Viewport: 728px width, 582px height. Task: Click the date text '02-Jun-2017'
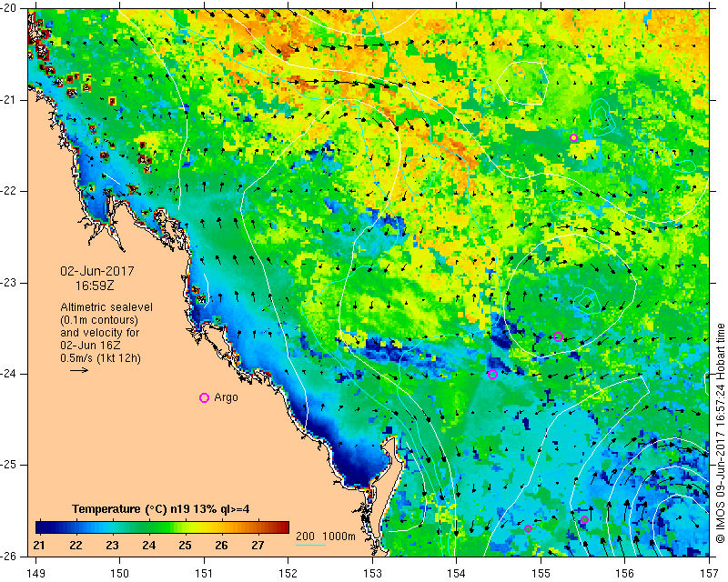click(x=97, y=271)
